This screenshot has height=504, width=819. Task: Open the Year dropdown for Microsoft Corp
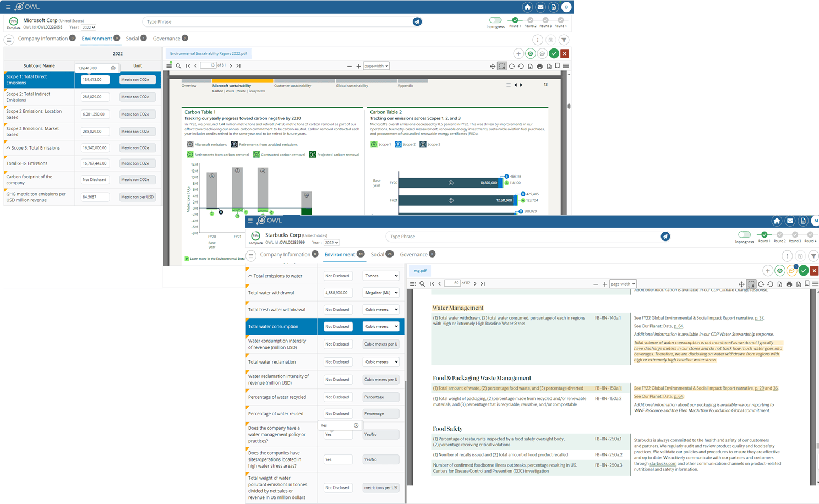pos(88,27)
